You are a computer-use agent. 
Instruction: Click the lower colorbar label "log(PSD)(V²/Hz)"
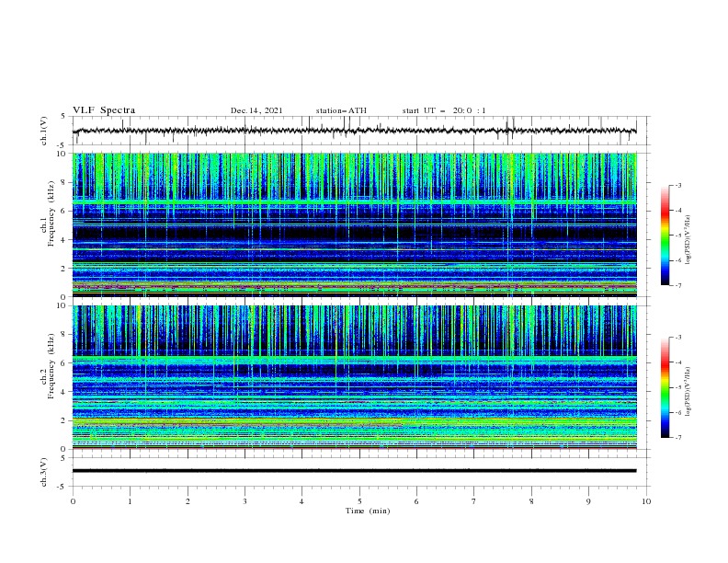tap(688, 392)
